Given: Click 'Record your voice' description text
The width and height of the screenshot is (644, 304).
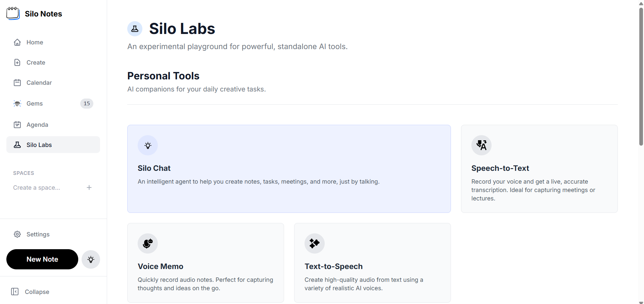Looking at the screenshot, I should pyautogui.click(x=533, y=190).
